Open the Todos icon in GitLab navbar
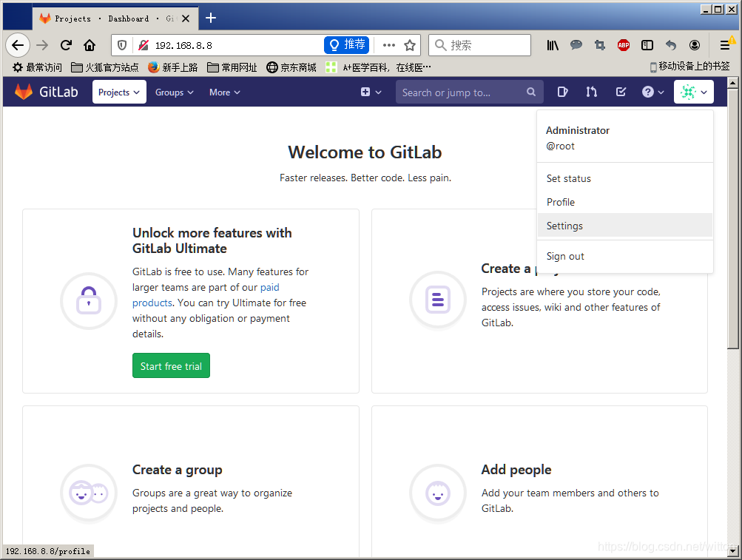 tap(621, 92)
